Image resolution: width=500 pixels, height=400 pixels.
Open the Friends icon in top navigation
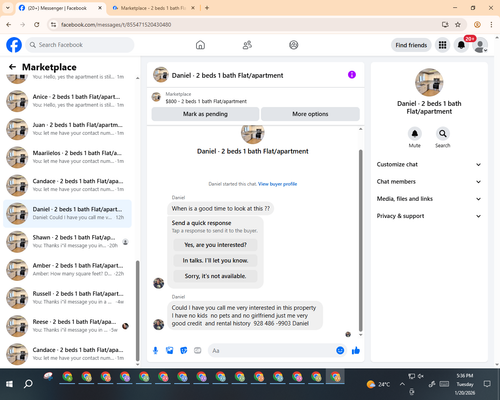(247, 45)
